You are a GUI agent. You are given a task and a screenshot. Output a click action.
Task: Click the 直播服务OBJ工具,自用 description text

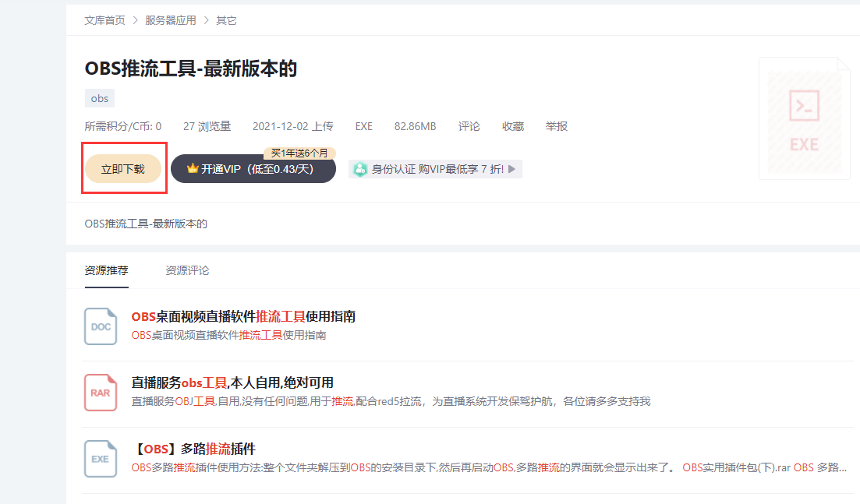(x=391, y=401)
